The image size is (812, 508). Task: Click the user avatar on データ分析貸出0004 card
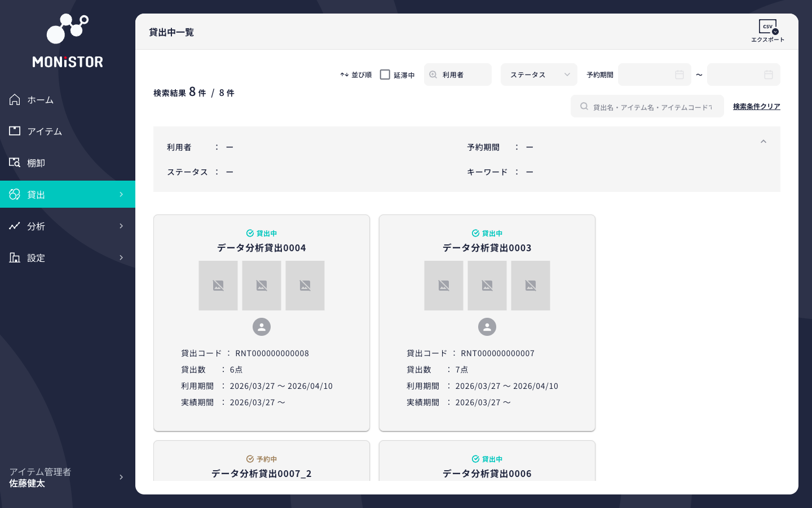click(x=262, y=327)
